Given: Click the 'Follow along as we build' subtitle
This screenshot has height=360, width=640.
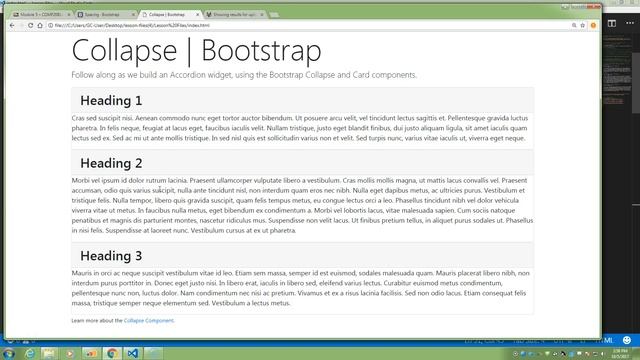Looking at the screenshot, I should (244, 75).
